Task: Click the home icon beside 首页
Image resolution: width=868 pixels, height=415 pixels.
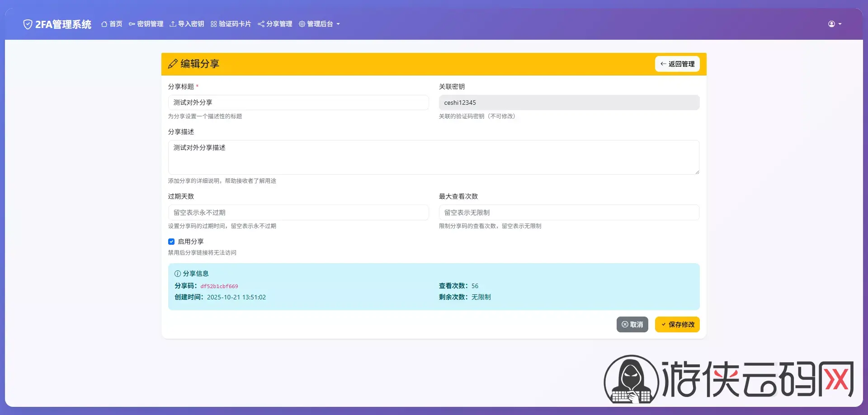Action: tap(104, 24)
